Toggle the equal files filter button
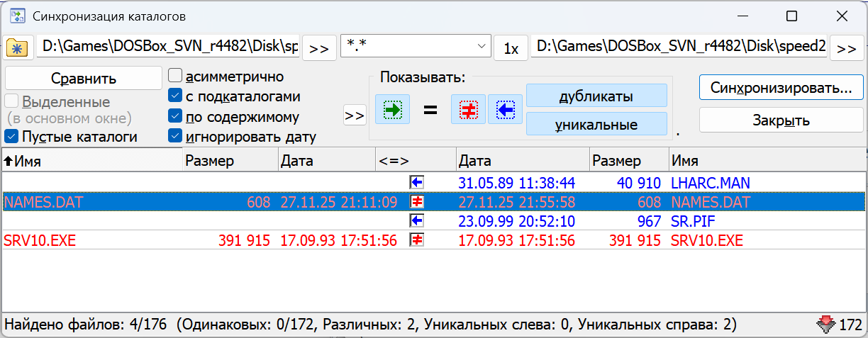Screen dimensions: 868x338 click(430, 111)
